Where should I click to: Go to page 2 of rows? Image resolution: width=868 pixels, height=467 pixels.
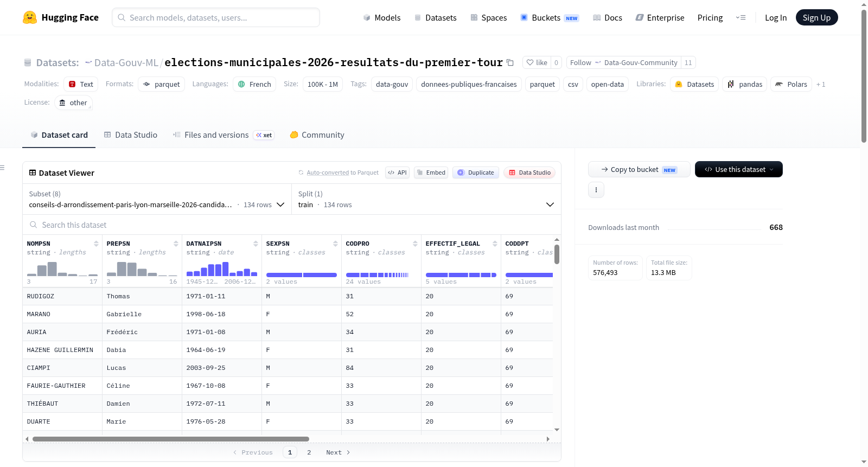(x=309, y=452)
